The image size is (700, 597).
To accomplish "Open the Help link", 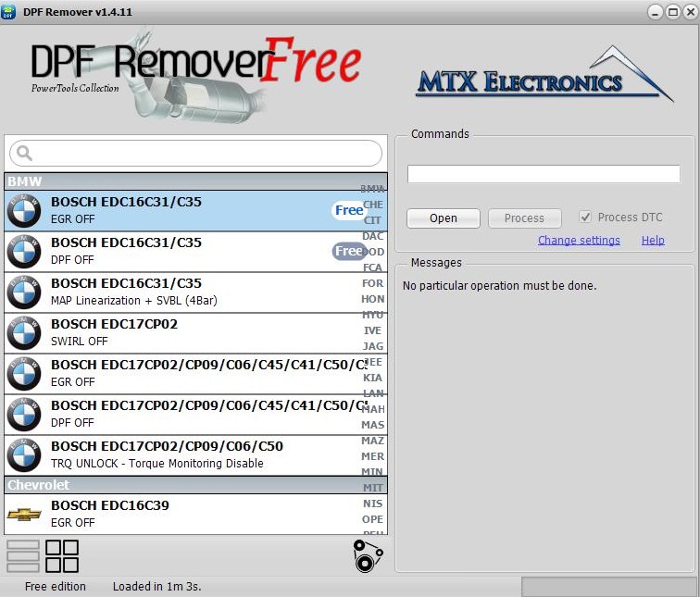I will 653,241.
